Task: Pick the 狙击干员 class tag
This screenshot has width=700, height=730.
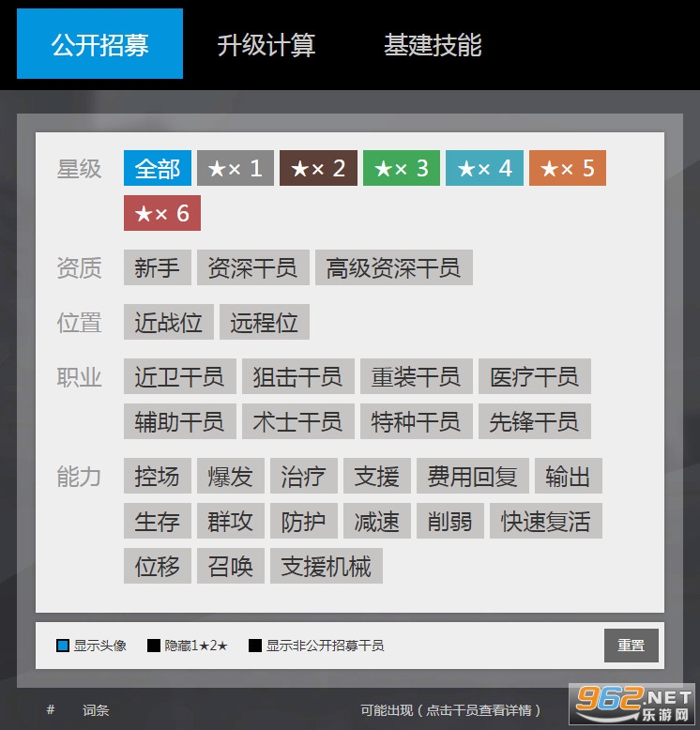Action: point(297,377)
